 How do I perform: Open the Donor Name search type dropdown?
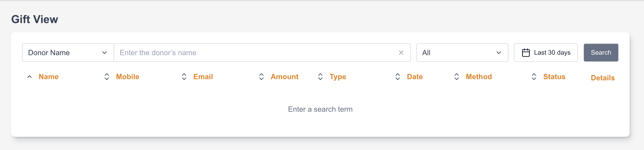click(68, 53)
